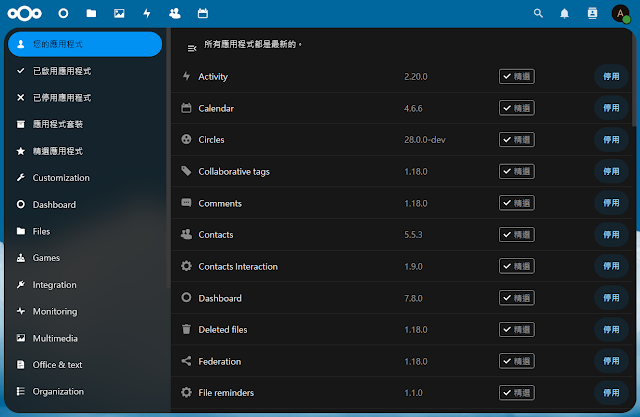Click the 精選 badge for Activity
Screen dimensions: 640x417
pyautogui.click(x=517, y=76)
